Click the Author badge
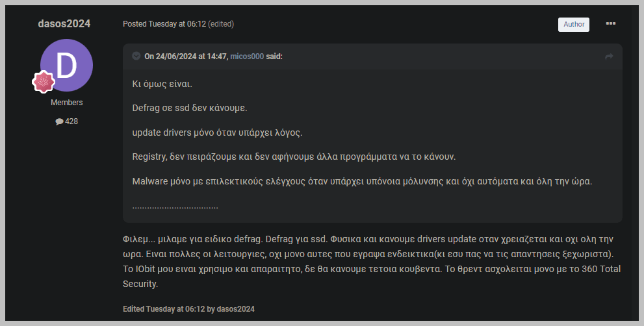This screenshot has height=326, width=644. click(x=573, y=24)
